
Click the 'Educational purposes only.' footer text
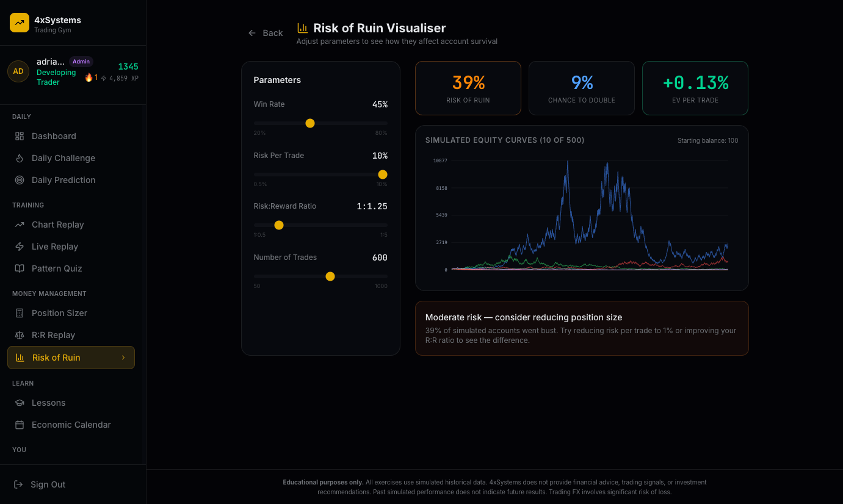point(323,482)
